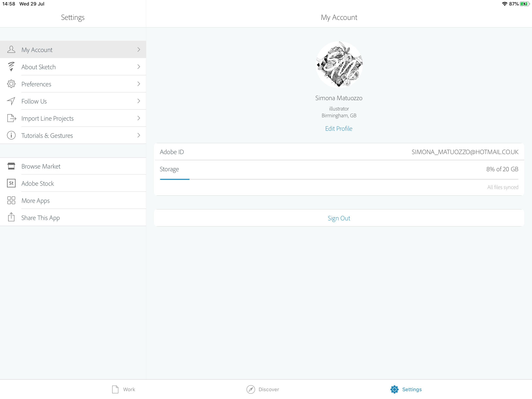Open the Discover tab
532x399 pixels.
pyautogui.click(x=263, y=389)
